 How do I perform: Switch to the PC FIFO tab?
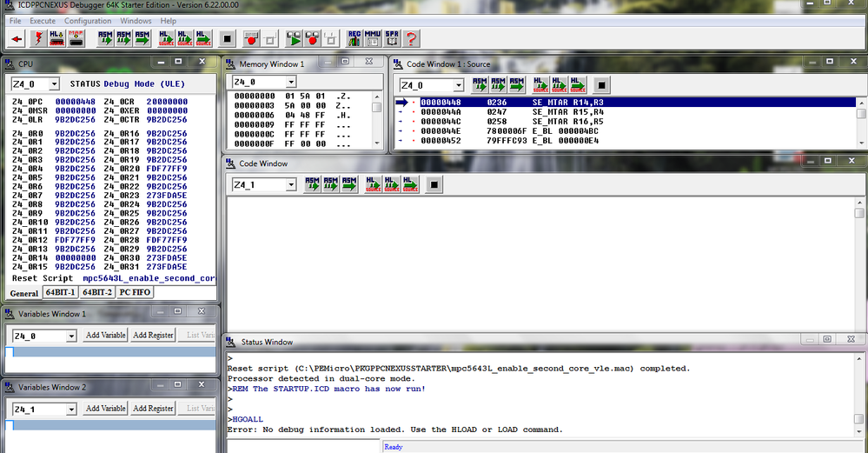click(135, 292)
